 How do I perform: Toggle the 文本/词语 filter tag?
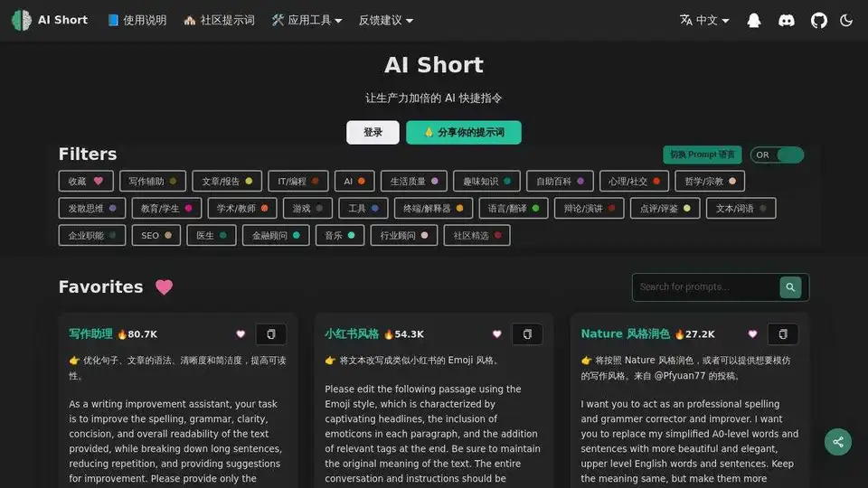pyautogui.click(x=741, y=209)
